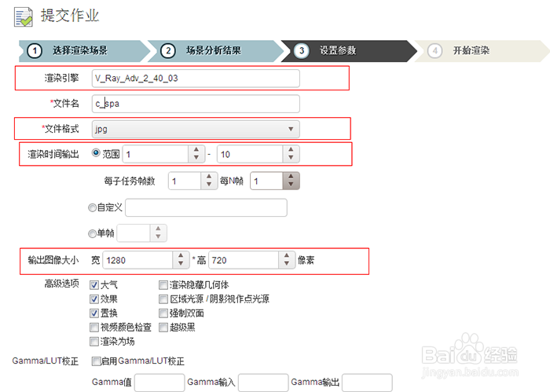Enable 渲染隐藏几何体 checkbox
Image resolution: width=550 pixels, height=392 pixels.
(x=163, y=285)
